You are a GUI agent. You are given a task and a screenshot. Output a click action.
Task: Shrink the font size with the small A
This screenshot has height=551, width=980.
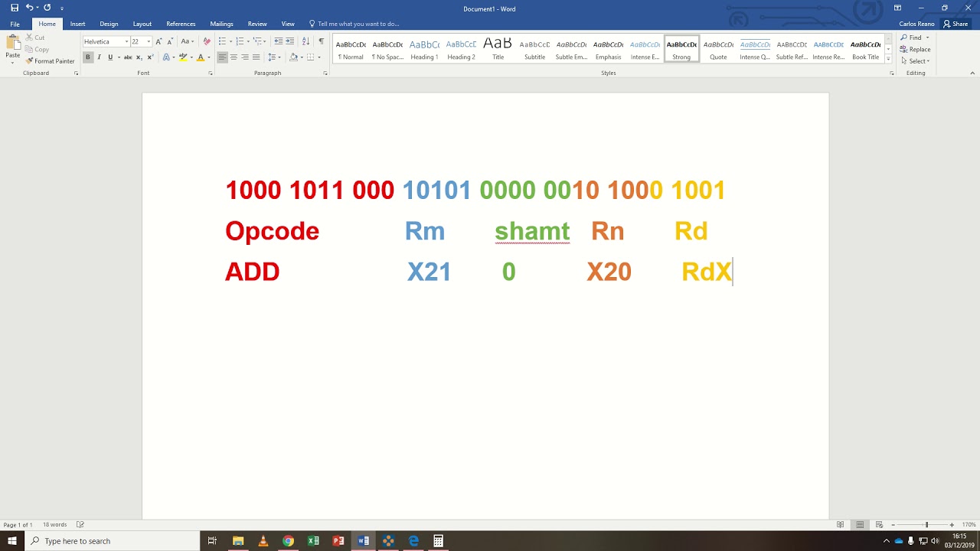[168, 41]
